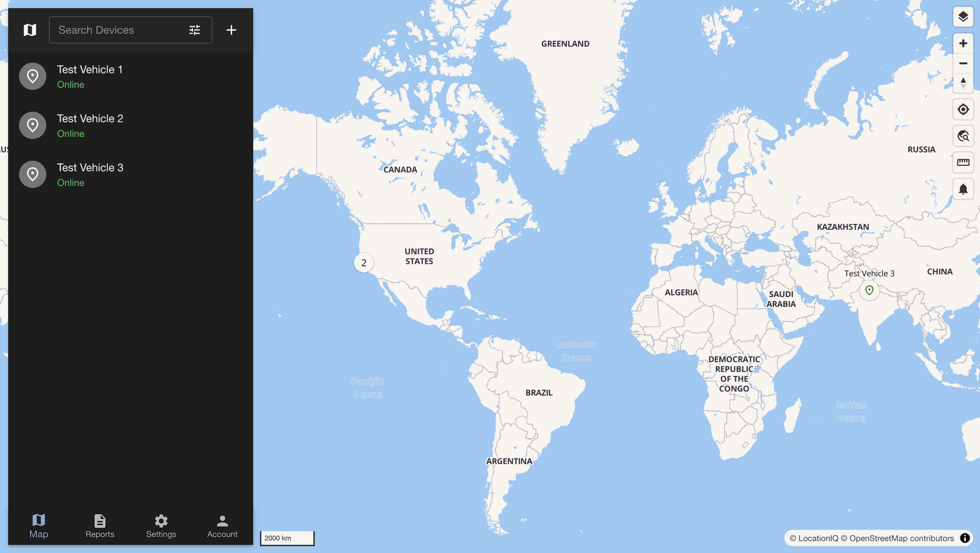This screenshot has height=553, width=980.
Task: Click the pin icon for Test Vehicle 3
Action: [33, 175]
